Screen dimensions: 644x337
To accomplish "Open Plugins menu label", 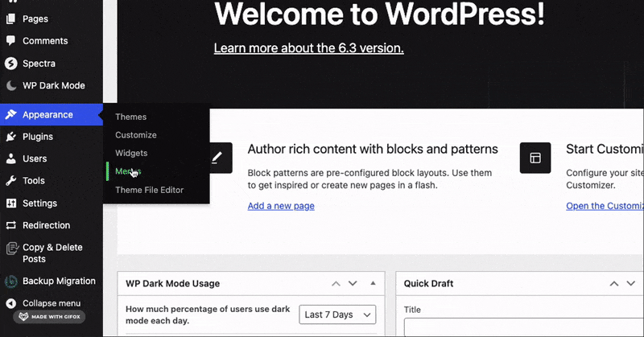I will coord(38,136).
